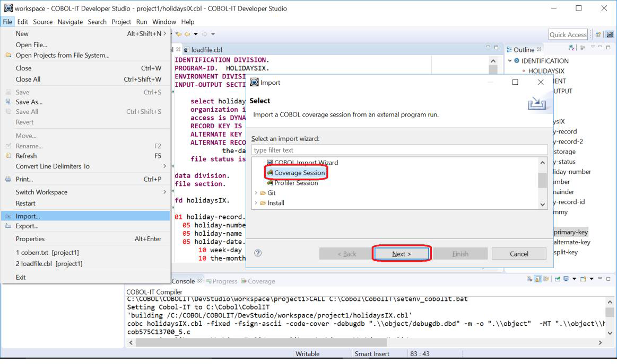Sort Outline entries alphabetically

coord(570,48)
